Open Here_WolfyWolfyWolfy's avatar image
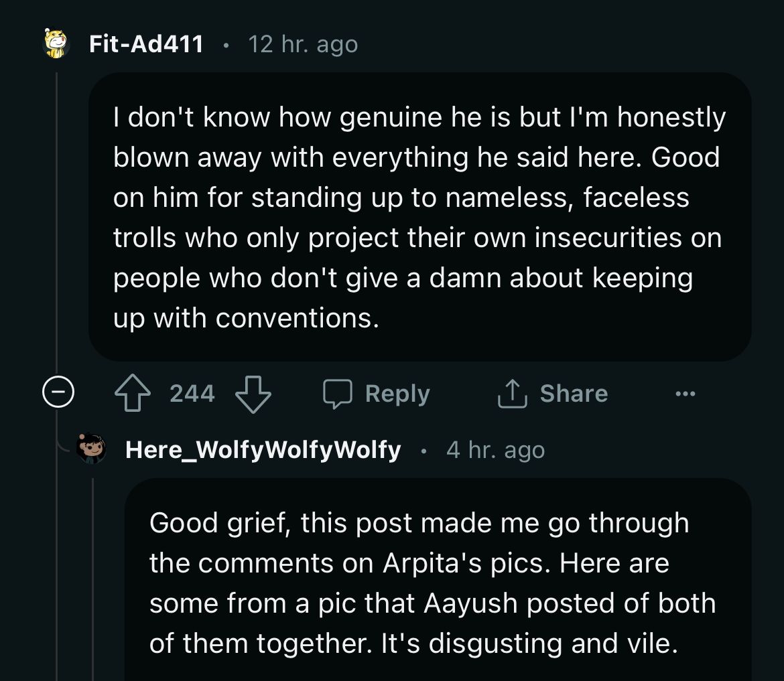784x681 pixels. [92, 449]
